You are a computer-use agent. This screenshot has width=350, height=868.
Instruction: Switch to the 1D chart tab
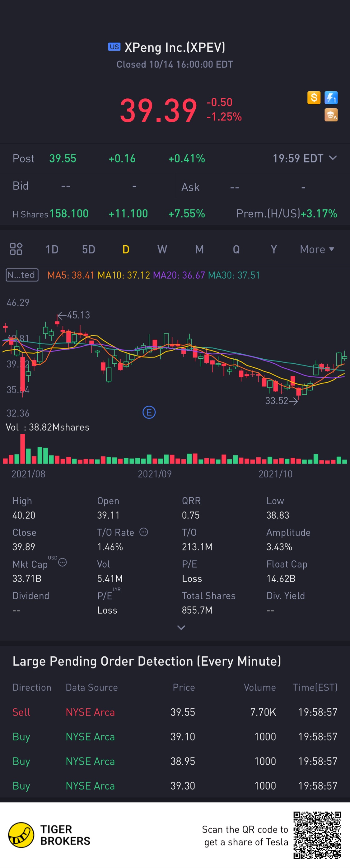(x=52, y=249)
